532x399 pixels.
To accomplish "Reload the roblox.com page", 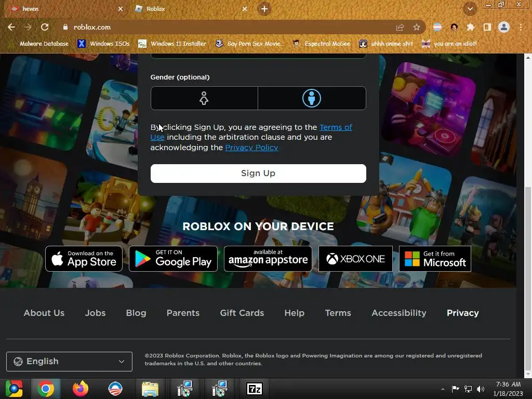I will coord(45,27).
